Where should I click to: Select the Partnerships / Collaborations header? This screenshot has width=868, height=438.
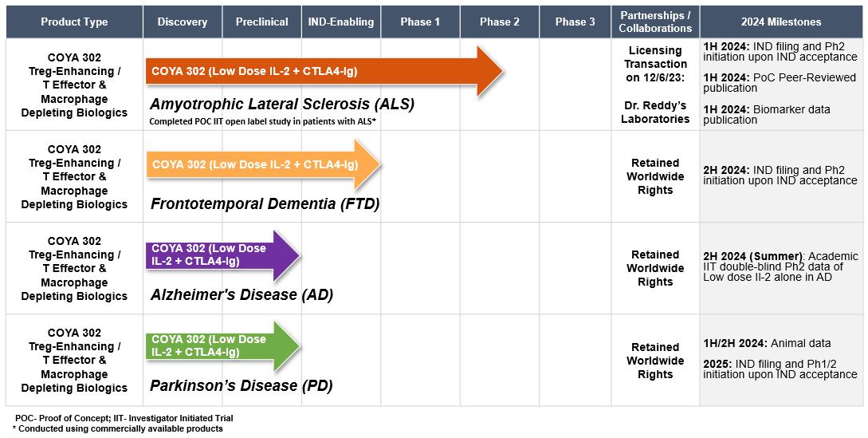click(655, 22)
